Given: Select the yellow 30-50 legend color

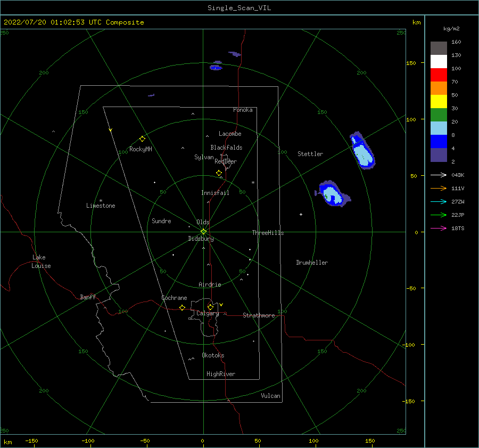Looking at the screenshot, I should coord(439,102).
